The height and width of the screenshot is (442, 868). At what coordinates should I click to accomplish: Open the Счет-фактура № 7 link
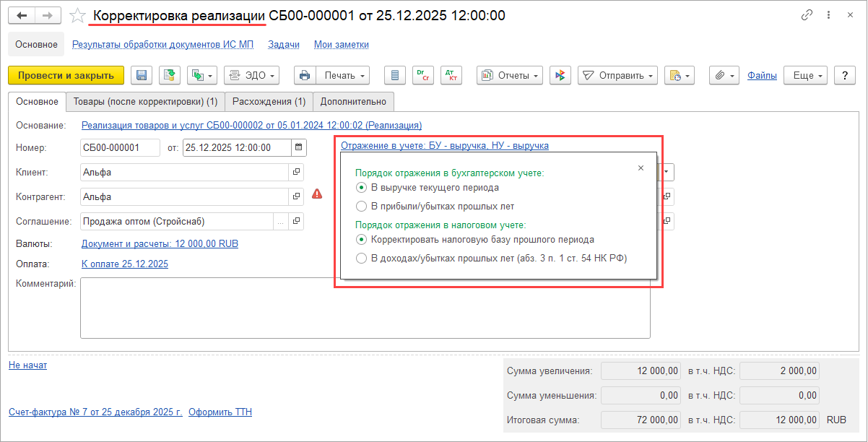point(95,412)
